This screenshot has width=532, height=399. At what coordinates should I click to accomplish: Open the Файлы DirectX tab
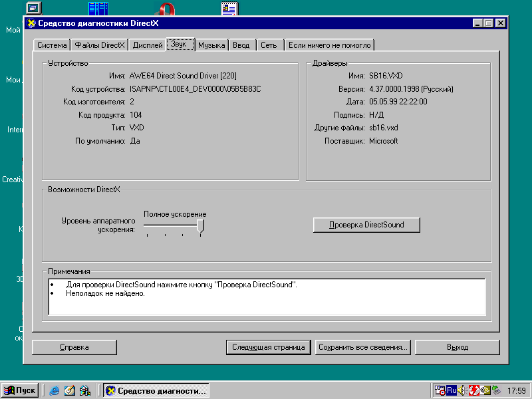pos(100,45)
